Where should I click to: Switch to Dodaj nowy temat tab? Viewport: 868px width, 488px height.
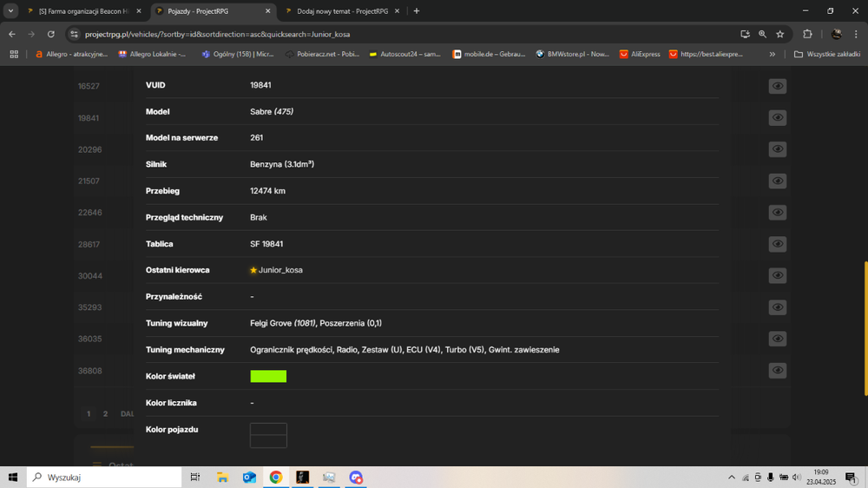pyautogui.click(x=342, y=11)
